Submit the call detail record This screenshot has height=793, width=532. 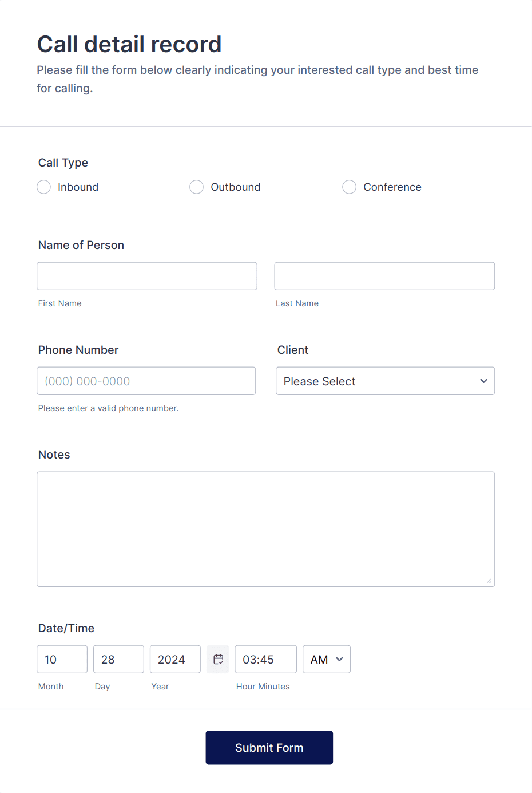point(269,747)
